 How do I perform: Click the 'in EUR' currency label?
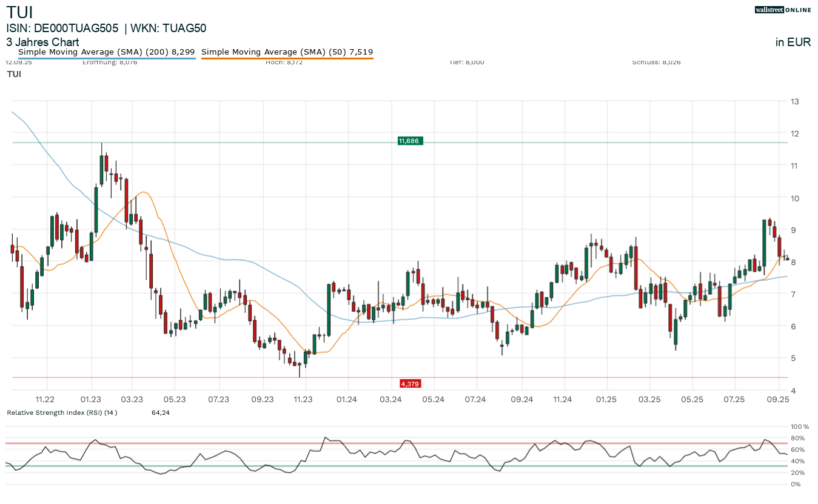(793, 42)
